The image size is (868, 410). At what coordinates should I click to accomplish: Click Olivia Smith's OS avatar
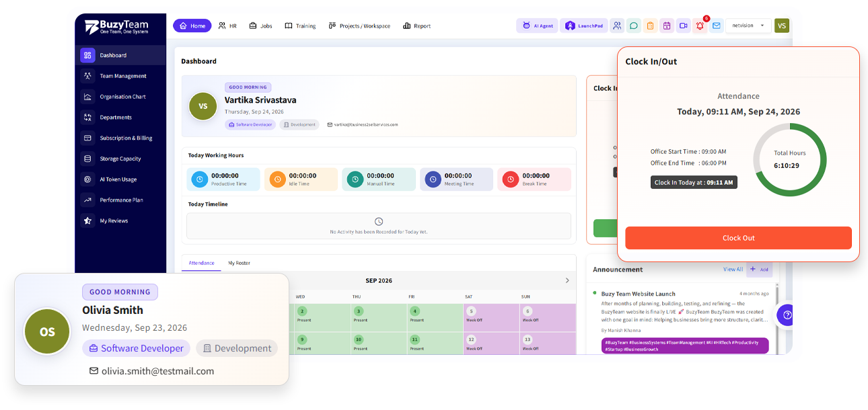pyautogui.click(x=47, y=331)
